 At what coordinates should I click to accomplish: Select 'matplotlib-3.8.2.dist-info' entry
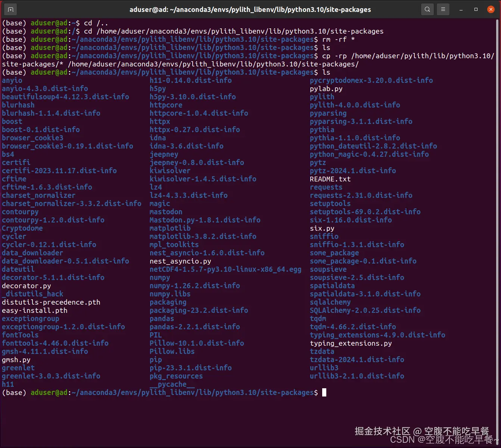(203, 236)
